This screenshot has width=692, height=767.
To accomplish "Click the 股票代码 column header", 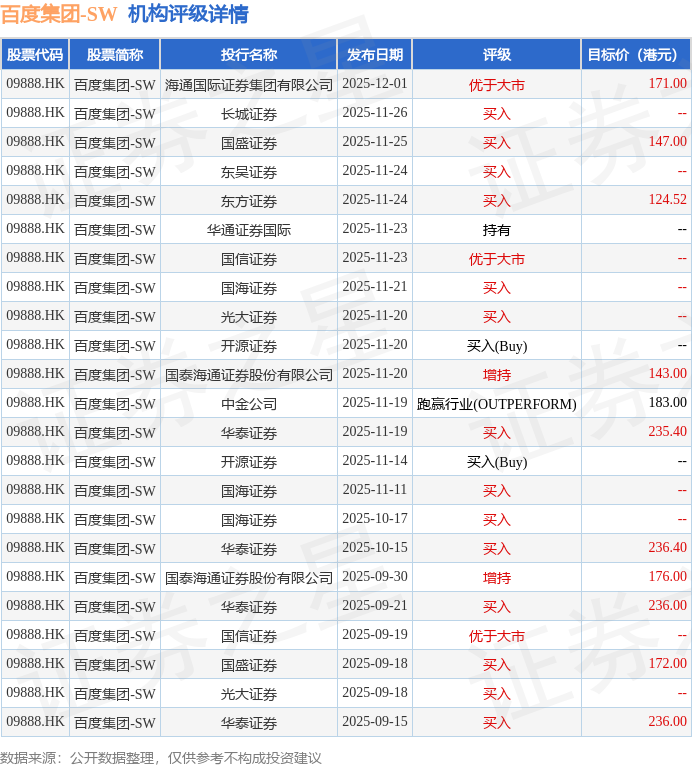I will click(x=35, y=55).
